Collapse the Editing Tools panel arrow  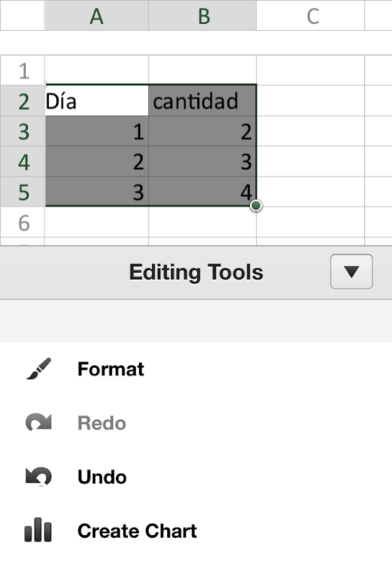tap(351, 272)
